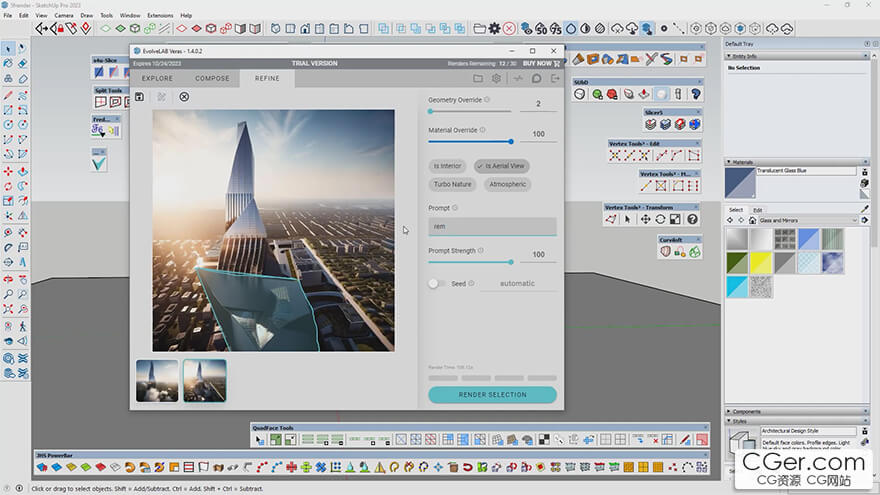Click the green Make Component cube icon
880x495 pixels.
135,28
